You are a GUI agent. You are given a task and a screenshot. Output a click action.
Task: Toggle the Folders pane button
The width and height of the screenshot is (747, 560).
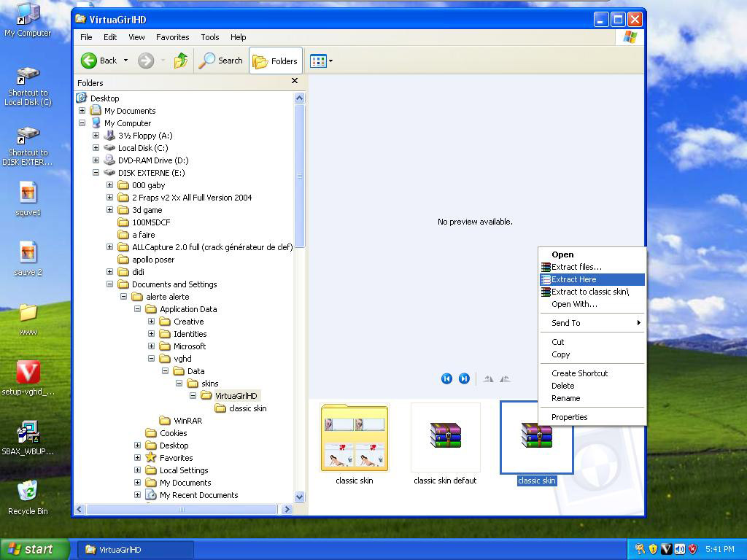(275, 61)
